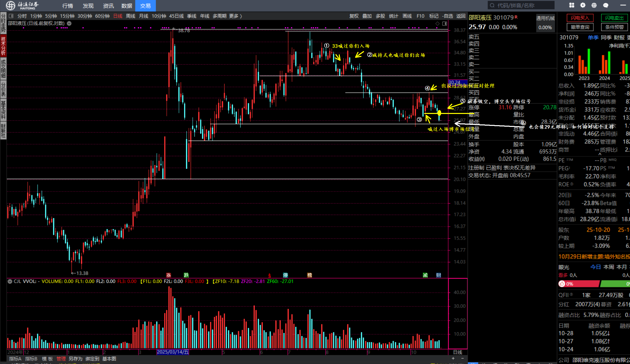Click the red 看多 sentiment bar

click(579, 284)
